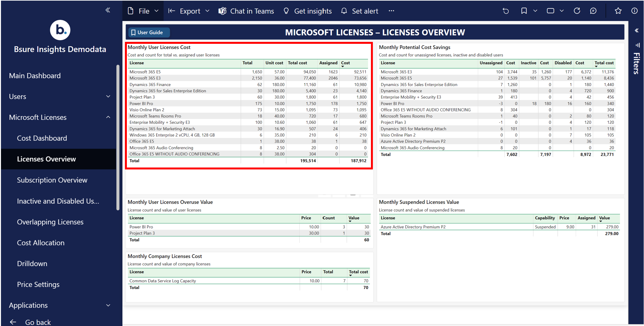Viewport: 644px width, 326px height.
Task: Expand the Users navigation section
Action: click(108, 96)
